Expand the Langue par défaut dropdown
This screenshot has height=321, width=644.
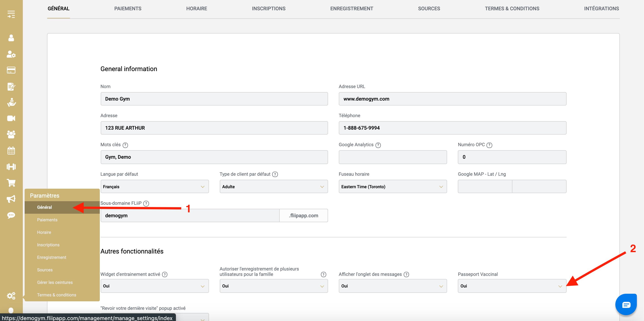(154, 187)
